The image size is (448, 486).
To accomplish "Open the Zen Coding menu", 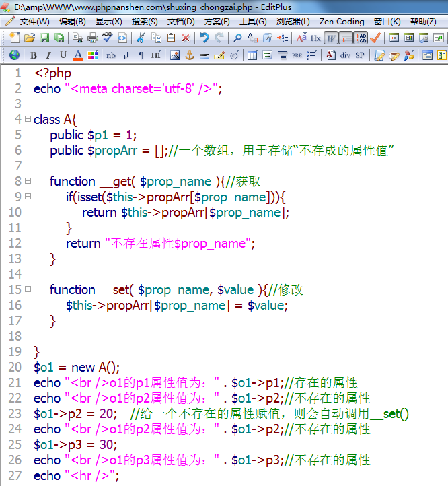I will [x=342, y=22].
